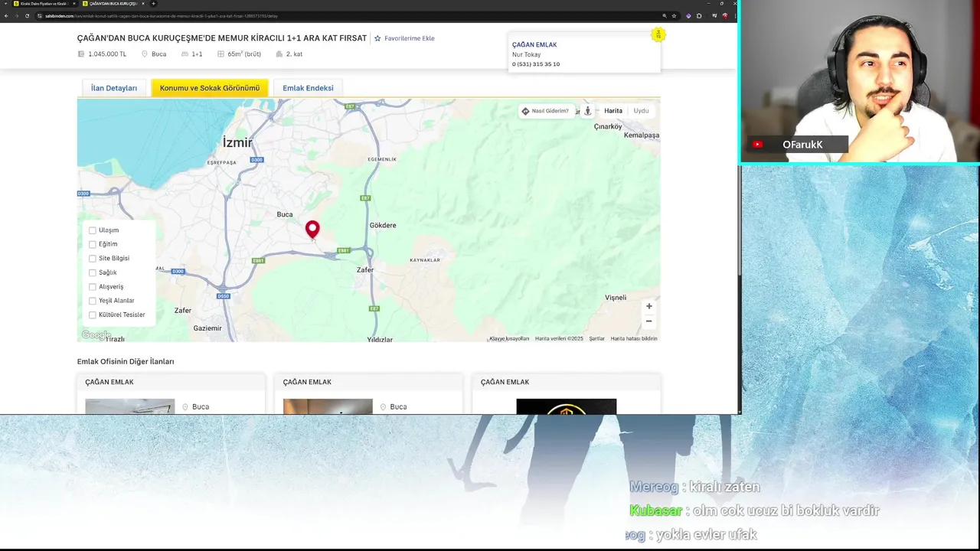Click Emlak Ofisinin Diğer İlanları heading
The width and height of the screenshot is (980, 551).
point(126,361)
